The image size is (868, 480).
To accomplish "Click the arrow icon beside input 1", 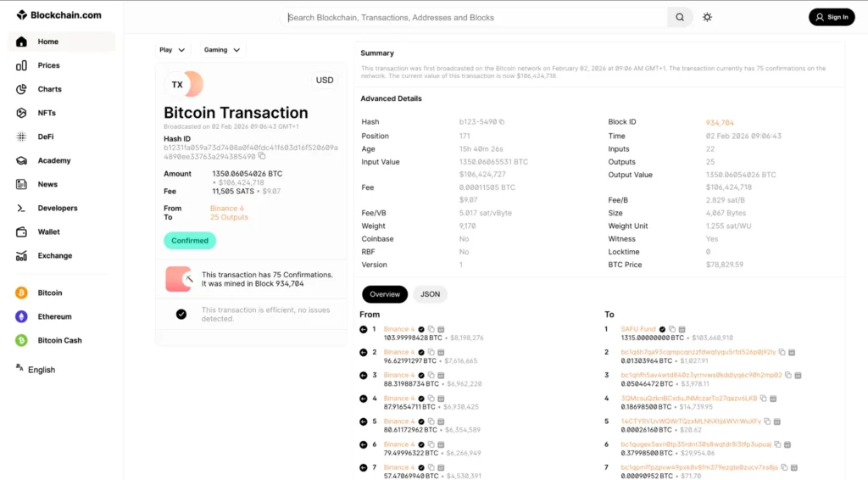I will [x=364, y=329].
